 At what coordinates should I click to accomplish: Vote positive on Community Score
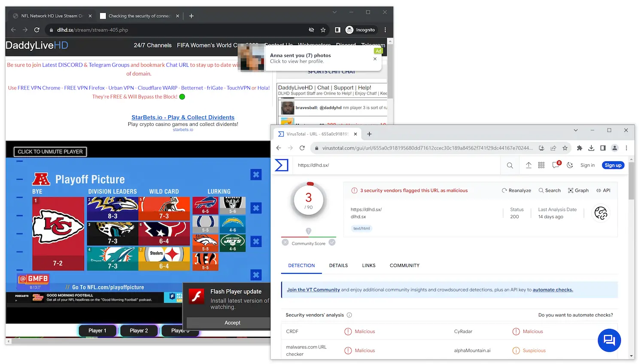(332, 243)
